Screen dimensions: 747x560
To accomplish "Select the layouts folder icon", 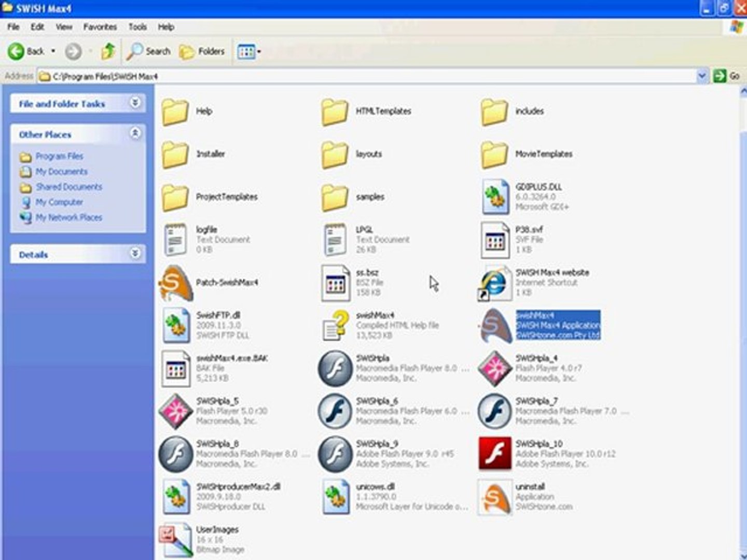I will (335, 154).
